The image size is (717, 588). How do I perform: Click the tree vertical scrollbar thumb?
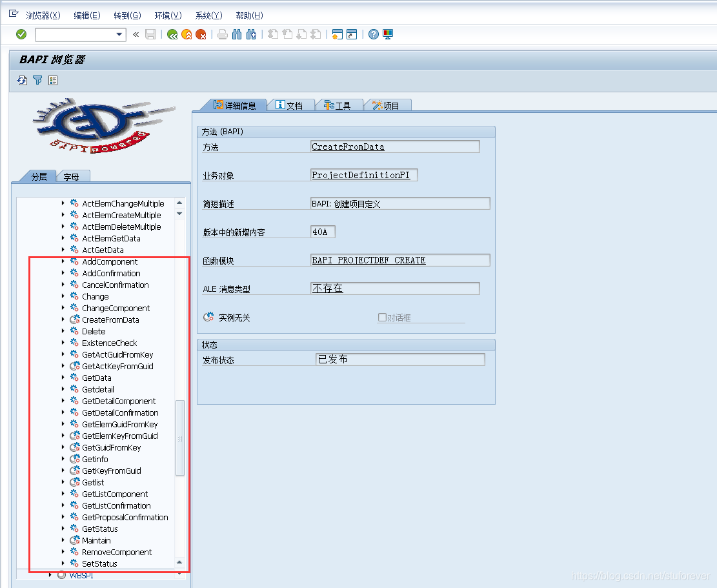[179, 438]
